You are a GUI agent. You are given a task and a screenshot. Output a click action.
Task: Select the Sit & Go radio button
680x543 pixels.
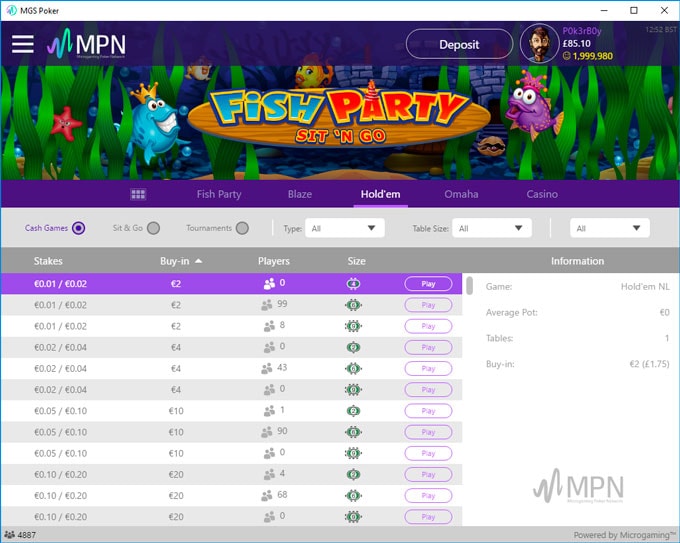pos(153,228)
